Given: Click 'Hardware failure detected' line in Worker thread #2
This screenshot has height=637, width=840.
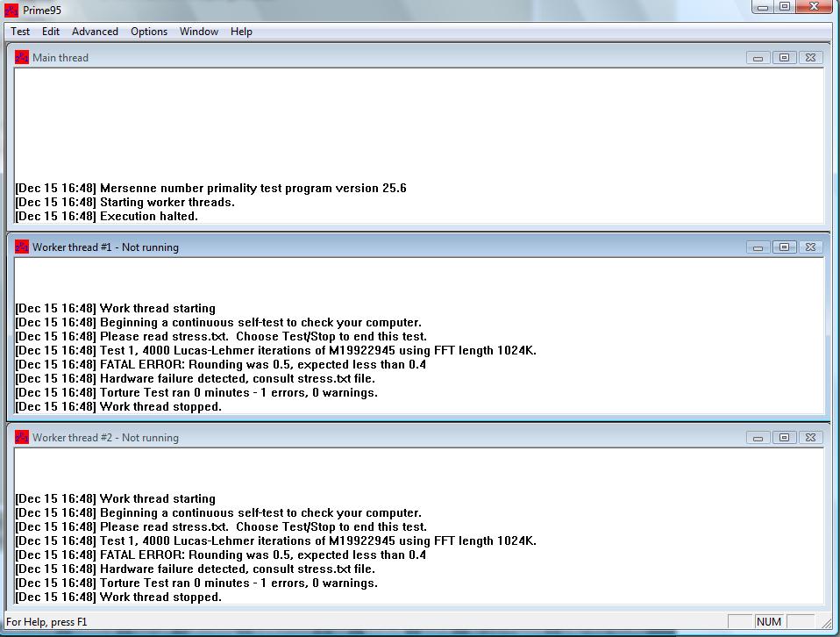Looking at the screenshot, I should point(195,569).
